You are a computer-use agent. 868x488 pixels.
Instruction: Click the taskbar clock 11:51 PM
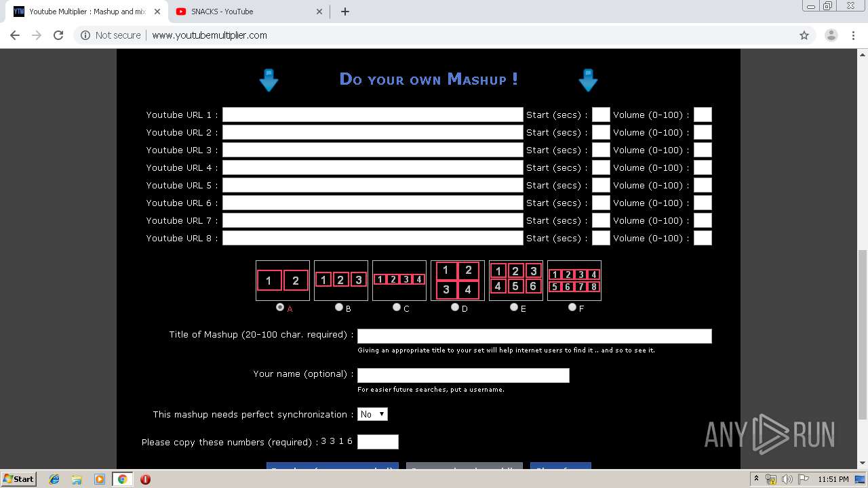pyautogui.click(x=833, y=479)
